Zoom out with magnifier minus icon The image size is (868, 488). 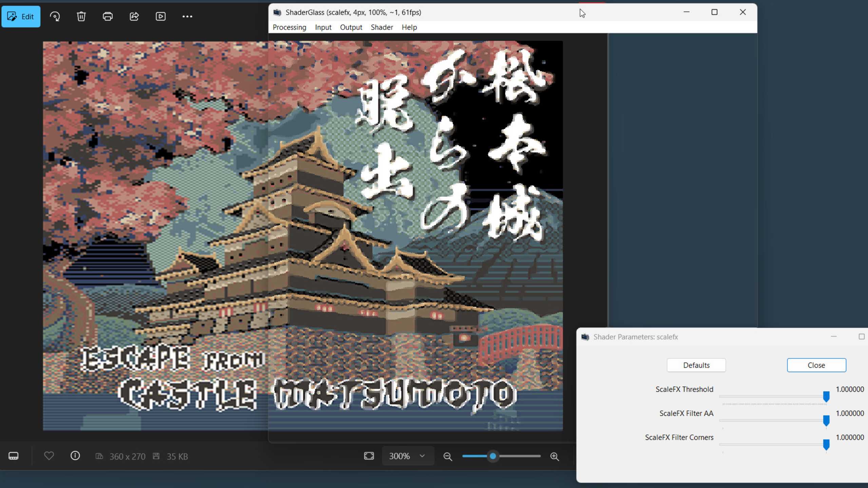[x=448, y=456]
